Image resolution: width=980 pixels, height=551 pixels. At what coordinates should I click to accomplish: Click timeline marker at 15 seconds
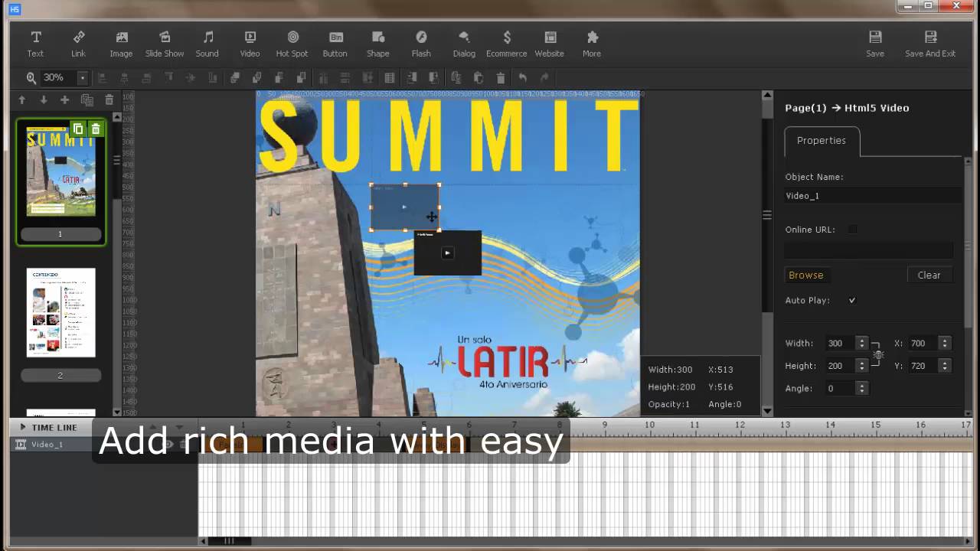875,425
